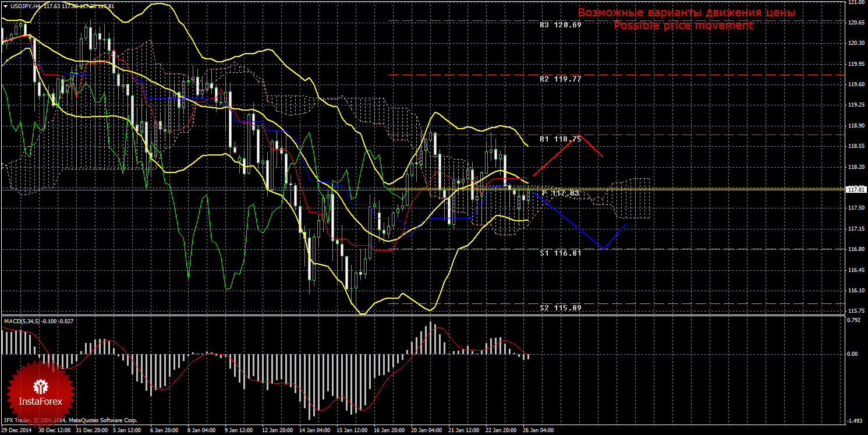Click the S1 116.81 support label
The width and height of the screenshot is (868, 435).
click(x=560, y=253)
